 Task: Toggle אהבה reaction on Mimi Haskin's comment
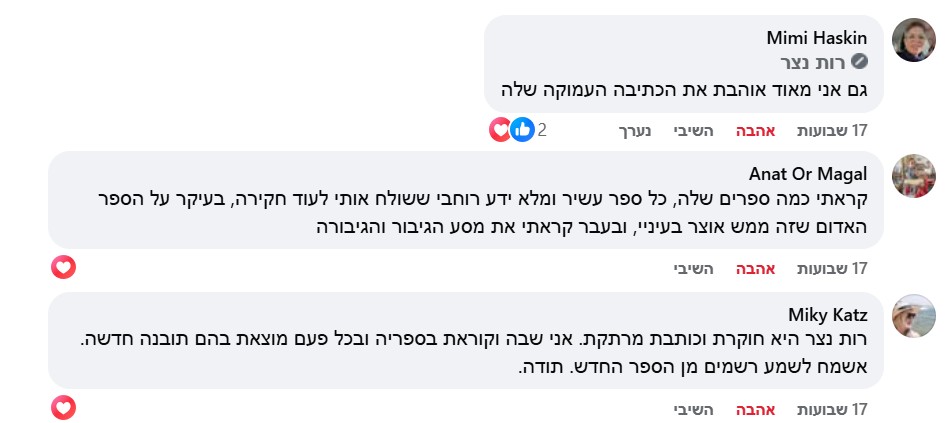754,130
